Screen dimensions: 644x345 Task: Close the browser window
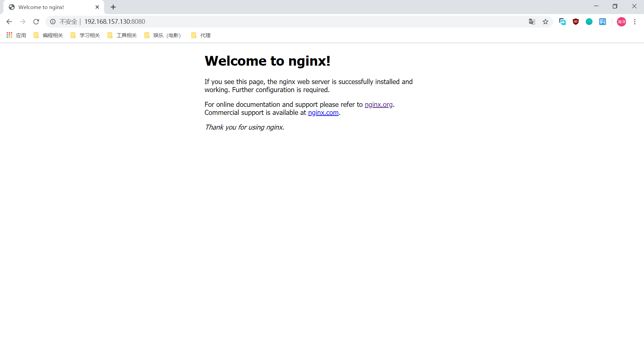coord(634,6)
